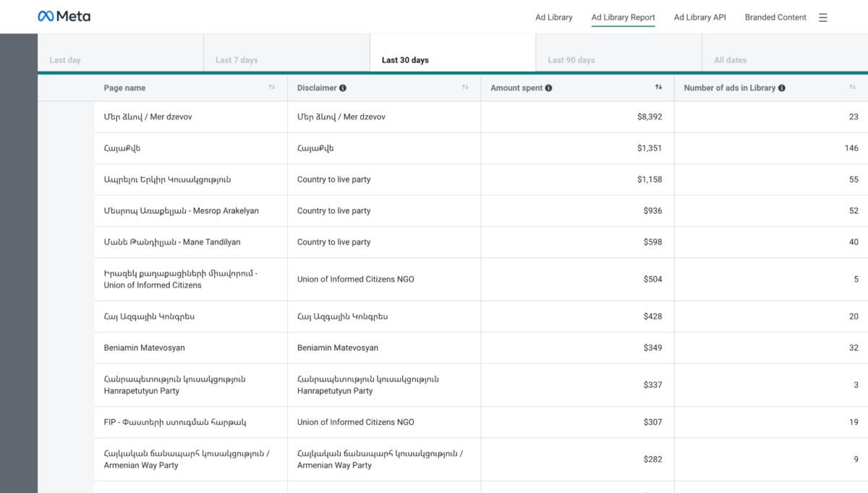Open Ad Library API link
The width and height of the screenshot is (868, 493).
coord(699,17)
